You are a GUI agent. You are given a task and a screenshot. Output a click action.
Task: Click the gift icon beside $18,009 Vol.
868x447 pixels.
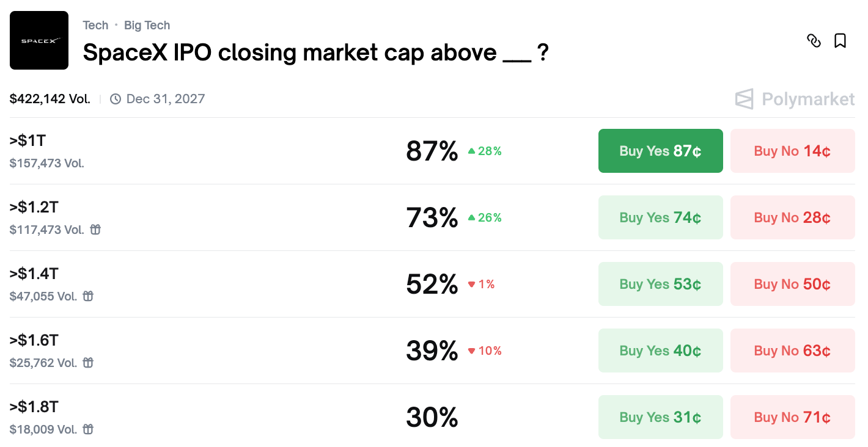click(x=88, y=429)
